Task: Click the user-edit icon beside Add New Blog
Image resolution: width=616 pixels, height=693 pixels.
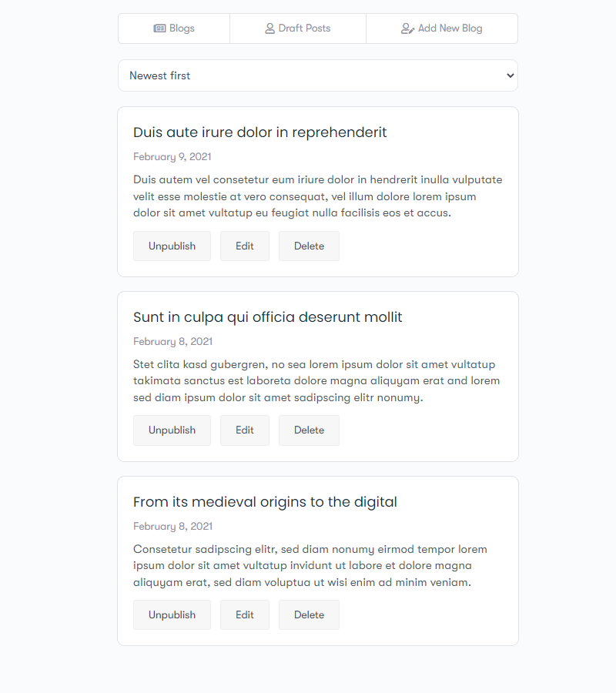Action: point(407,28)
